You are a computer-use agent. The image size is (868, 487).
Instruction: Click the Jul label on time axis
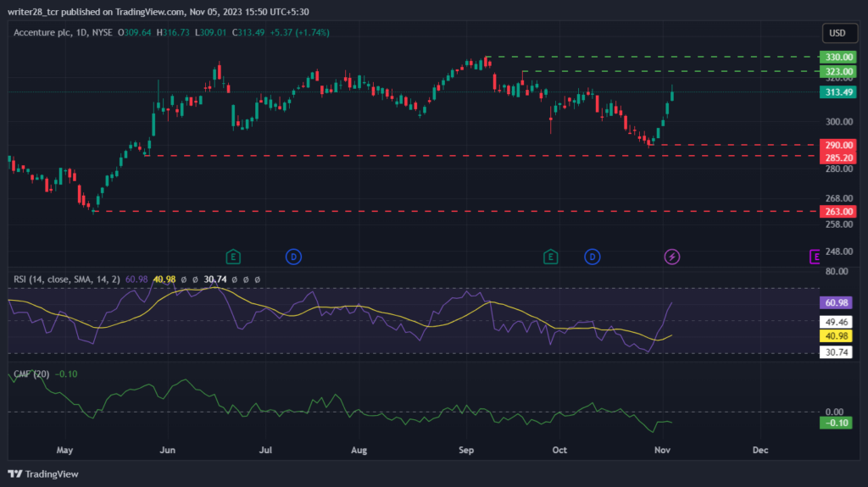coord(265,450)
